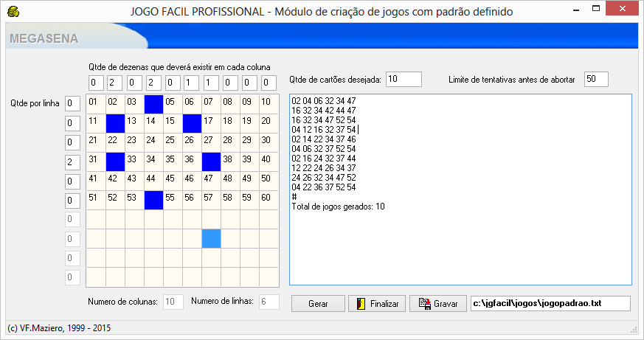The height and width of the screenshot is (340, 644).
Task: Select grid cell number 34
Action: point(153,162)
